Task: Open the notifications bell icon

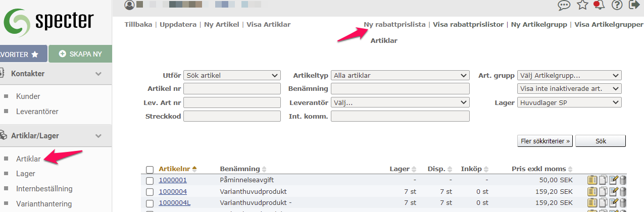Action: [600, 6]
